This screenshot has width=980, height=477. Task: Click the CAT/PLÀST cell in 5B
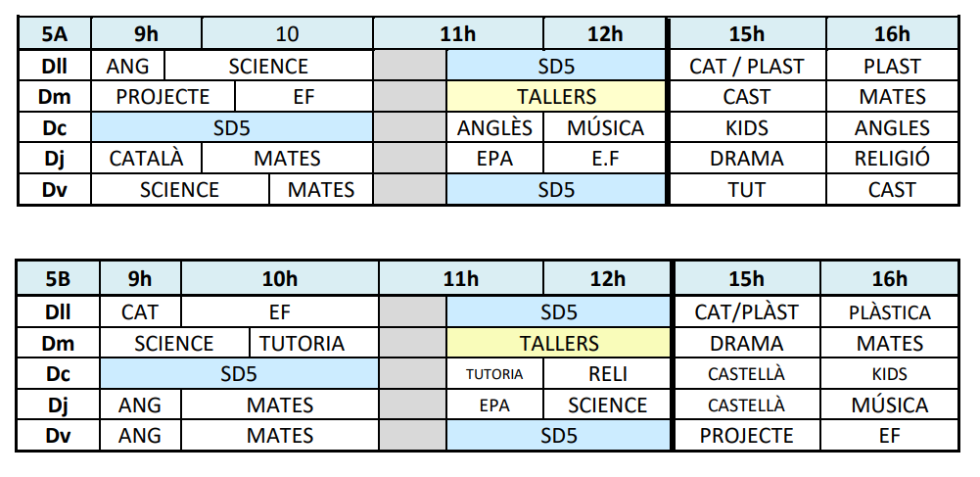[746, 312]
